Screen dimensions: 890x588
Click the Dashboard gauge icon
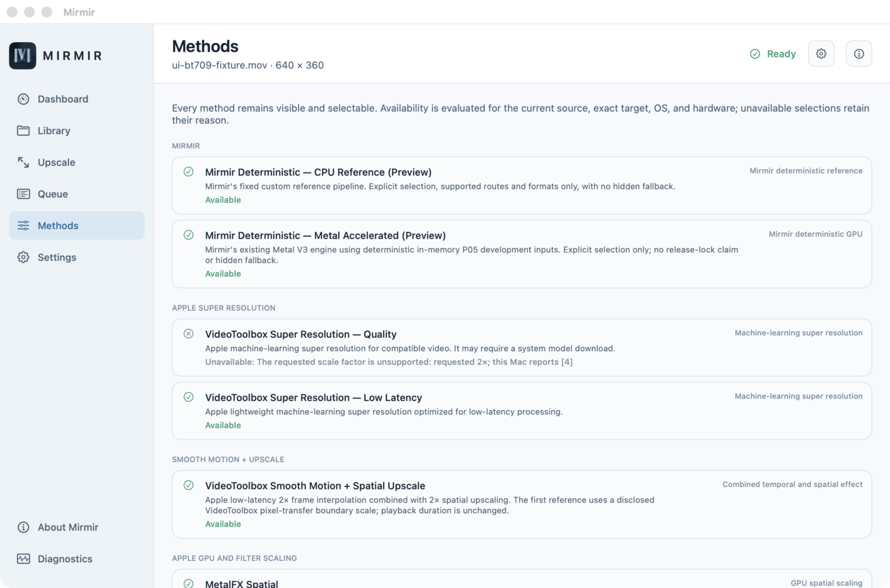click(x=23, y=99)
